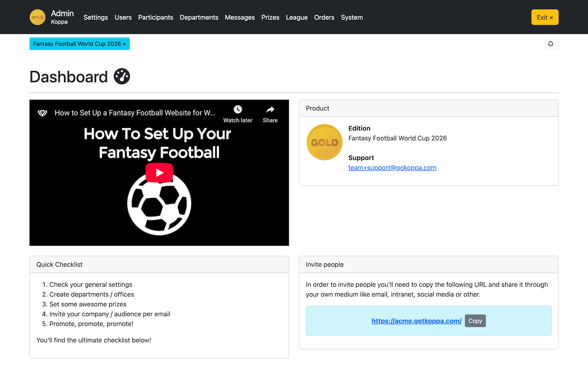Open the video title link on the thumbnail
The height and width of the screenshot is (368, 588).
point(135,113)
